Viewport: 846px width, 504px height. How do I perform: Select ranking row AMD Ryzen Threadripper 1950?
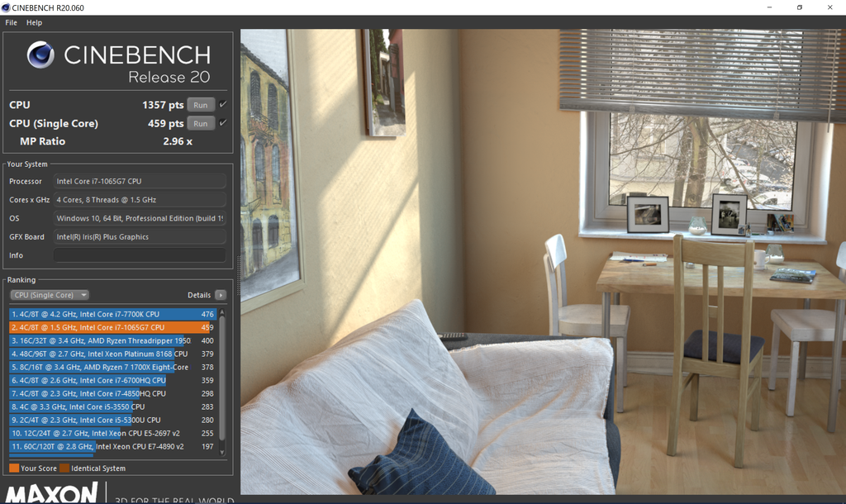(x=112, y=340)
